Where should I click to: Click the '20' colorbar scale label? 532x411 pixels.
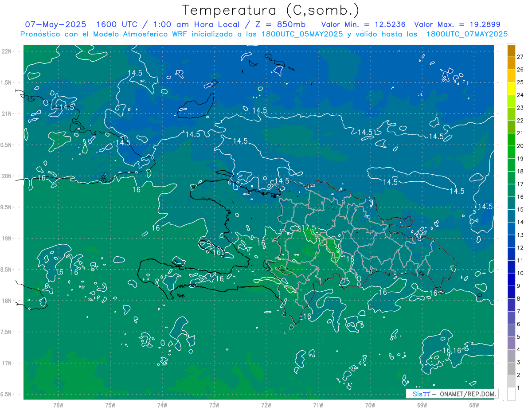[520, 146]
